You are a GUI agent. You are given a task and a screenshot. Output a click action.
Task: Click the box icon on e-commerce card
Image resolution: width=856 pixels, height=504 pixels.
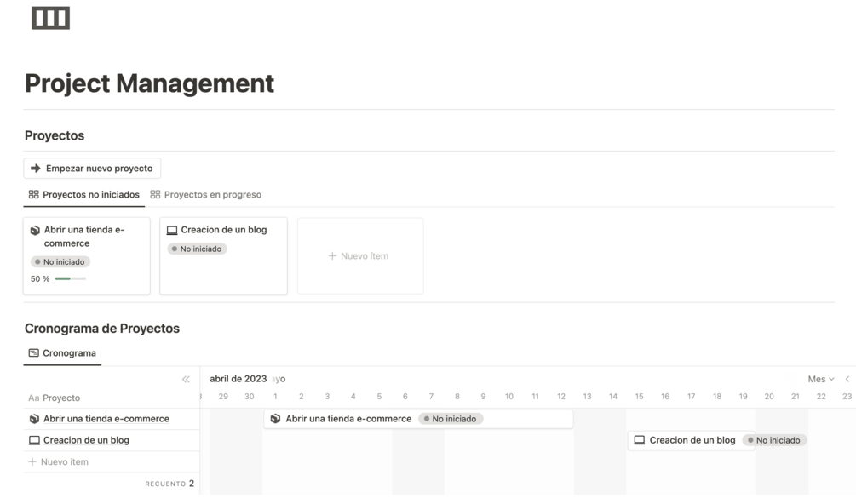(35, 230)
